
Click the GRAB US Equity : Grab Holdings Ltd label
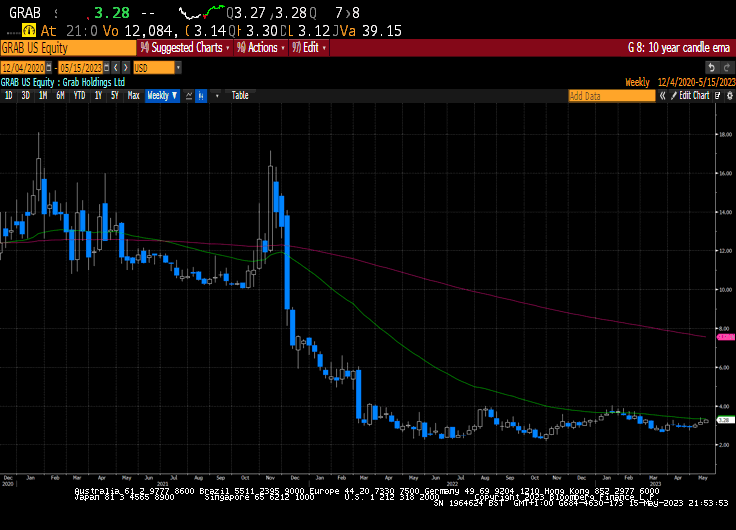(x=63, y=83)
